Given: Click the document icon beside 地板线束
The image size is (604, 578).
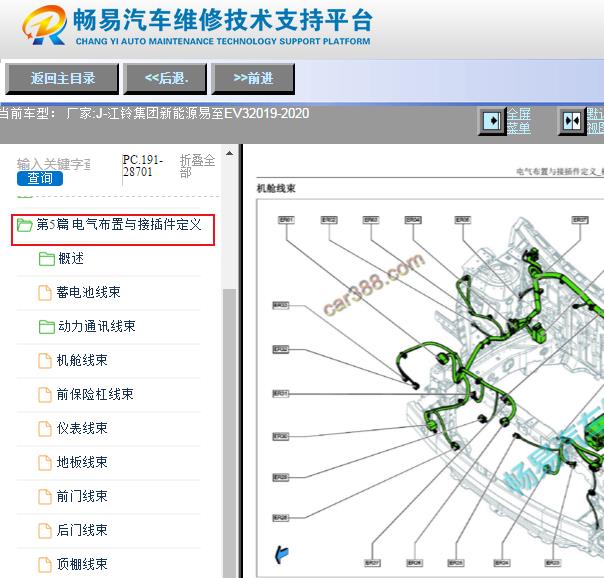Looking at the screenshot, I should click(45, 462).
